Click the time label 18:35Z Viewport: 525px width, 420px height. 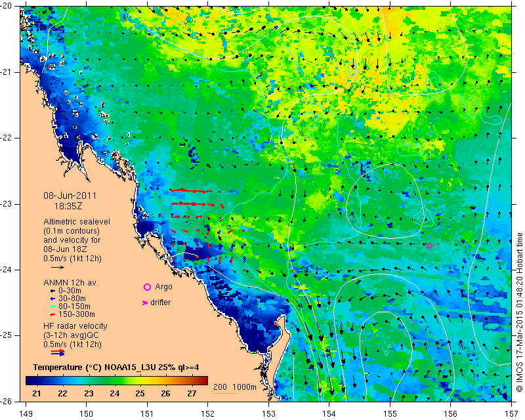[68, 206]
